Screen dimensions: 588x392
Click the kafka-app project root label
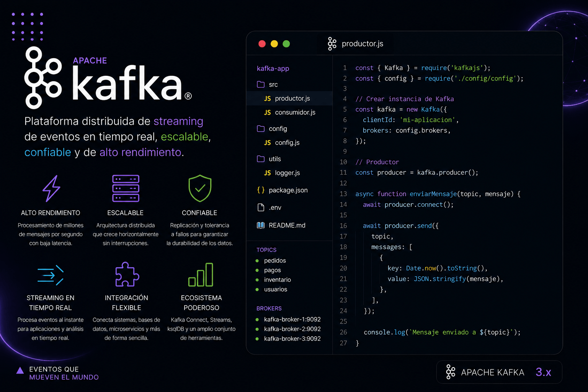tap(273, 69)
